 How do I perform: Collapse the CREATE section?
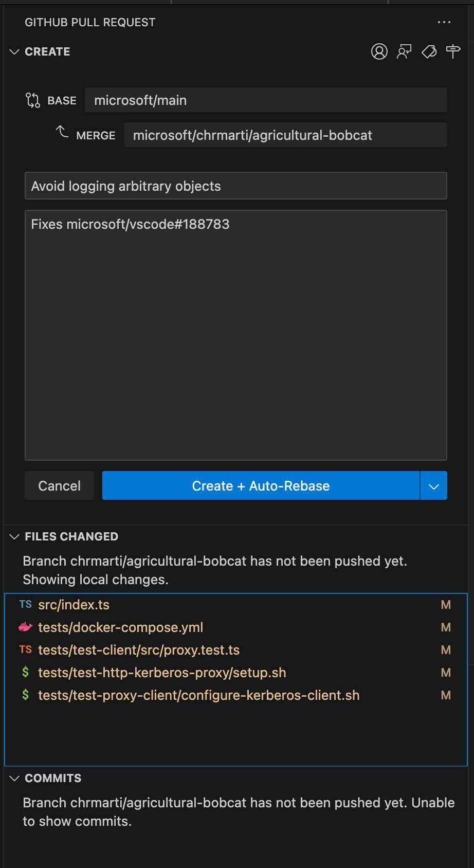[x=14, y=51]
